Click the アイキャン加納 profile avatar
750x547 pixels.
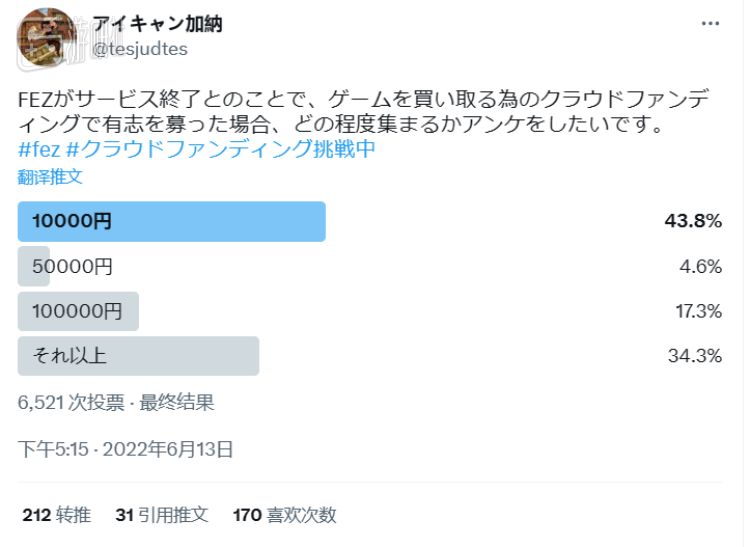pyautogui.click(x=46, y=38)
